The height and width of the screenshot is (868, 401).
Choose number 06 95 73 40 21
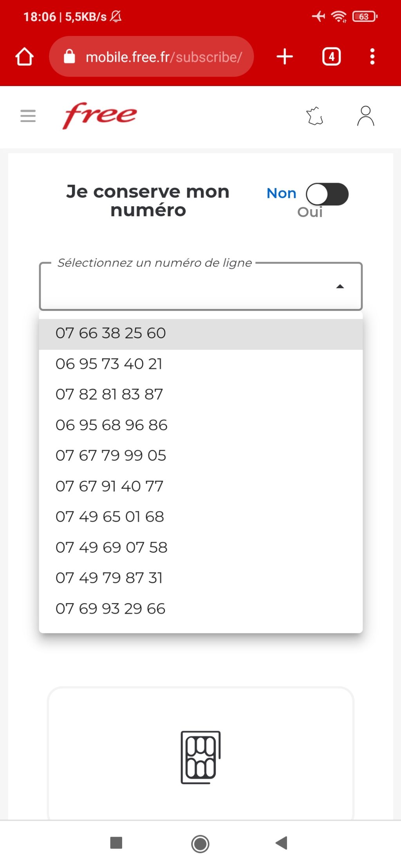[109, 364]
